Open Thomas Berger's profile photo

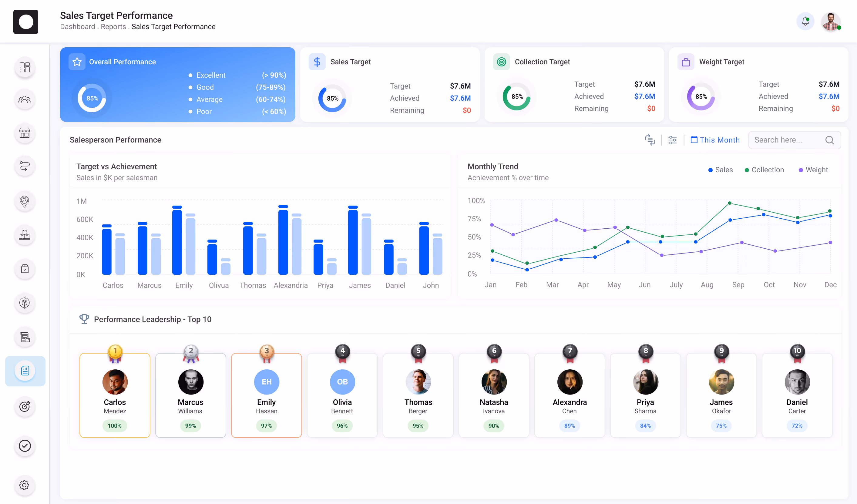pos(418,382)
